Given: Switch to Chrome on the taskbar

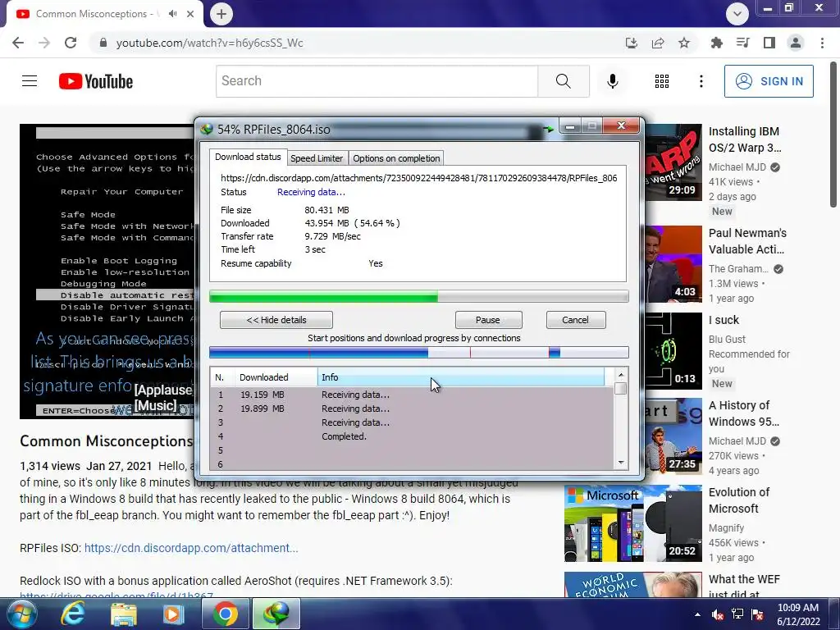Looking at the screenshot, I should 226,614.
